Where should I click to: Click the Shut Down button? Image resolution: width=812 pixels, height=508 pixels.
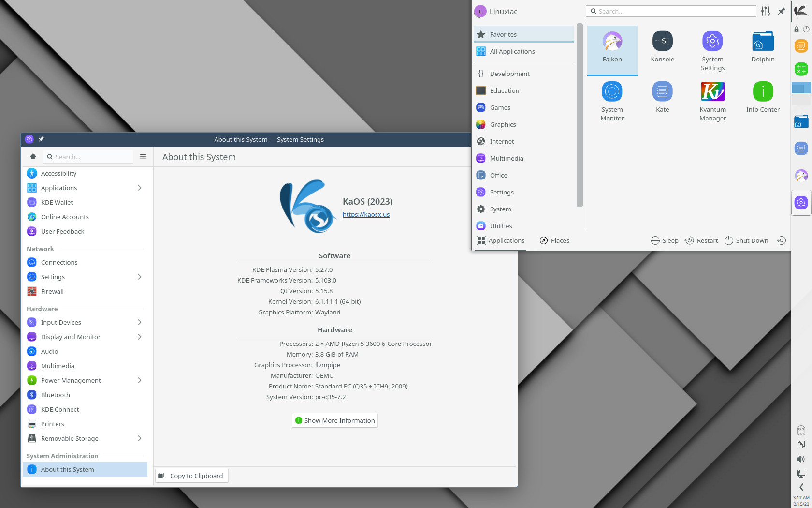pos(746,240)
